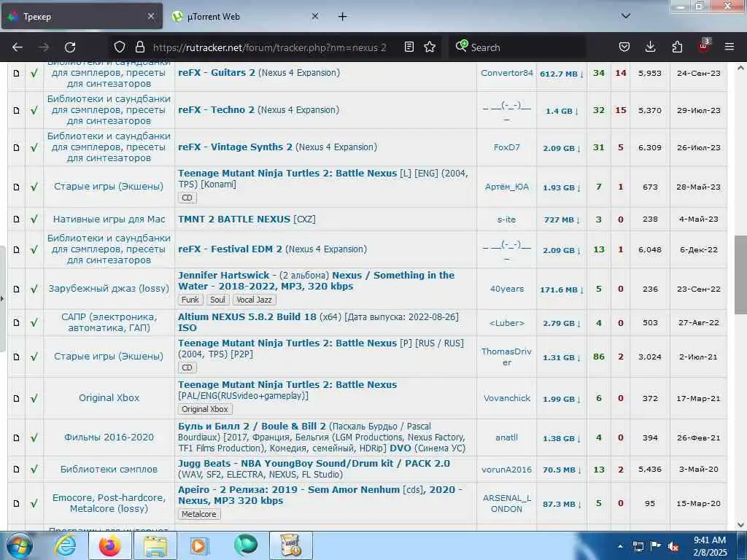Download the 727 MB torrent file
747x560 pixels.
pyautogui.click(x=562, y=219)
